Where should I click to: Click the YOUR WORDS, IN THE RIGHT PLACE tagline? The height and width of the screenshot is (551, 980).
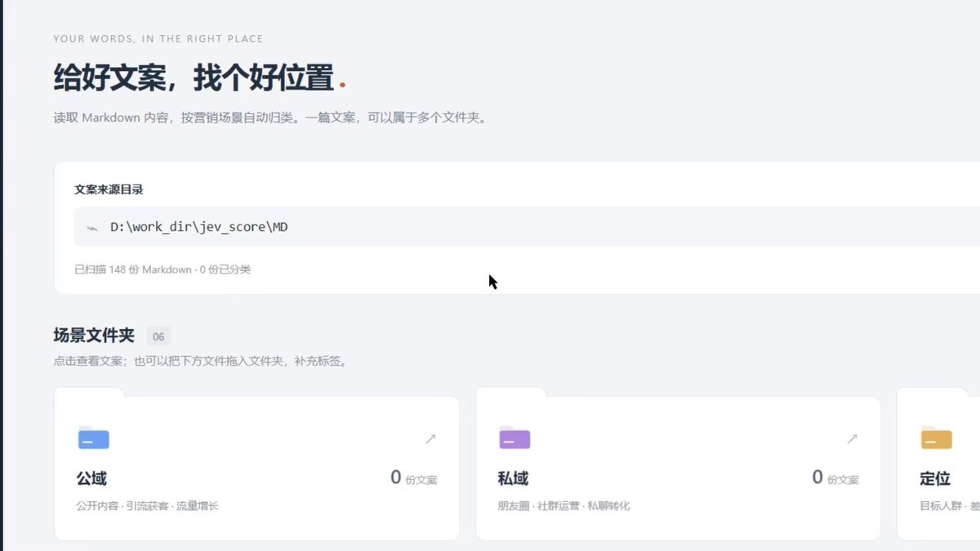coord(158,38)
